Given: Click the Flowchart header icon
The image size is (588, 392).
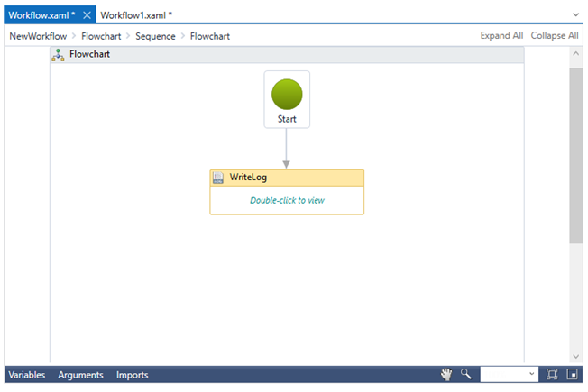Looking at the screenshot, I should [59, 55].
